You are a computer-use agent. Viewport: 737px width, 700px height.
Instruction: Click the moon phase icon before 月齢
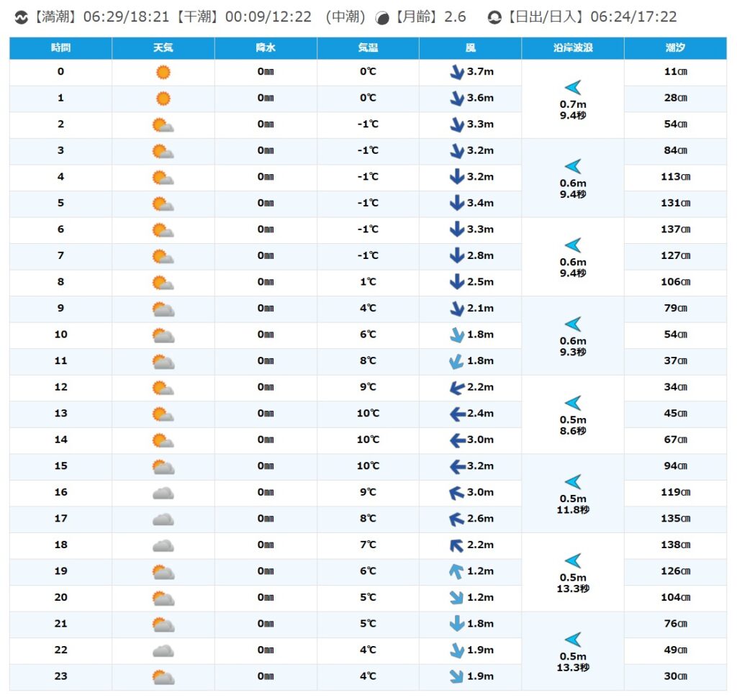[x=384, y=17]
